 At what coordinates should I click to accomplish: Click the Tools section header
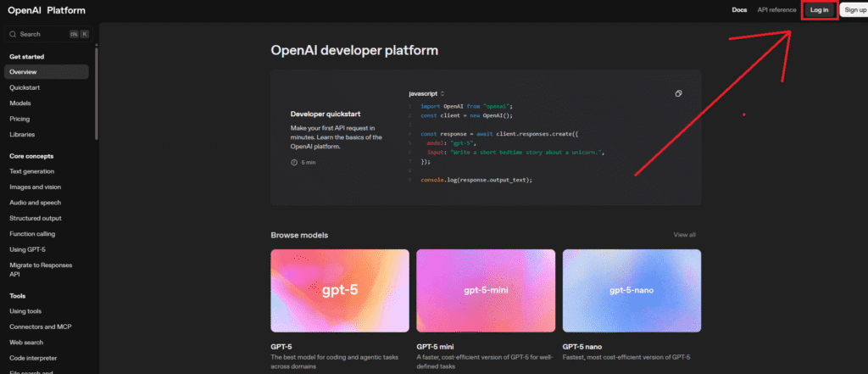(x=17, y=296)
